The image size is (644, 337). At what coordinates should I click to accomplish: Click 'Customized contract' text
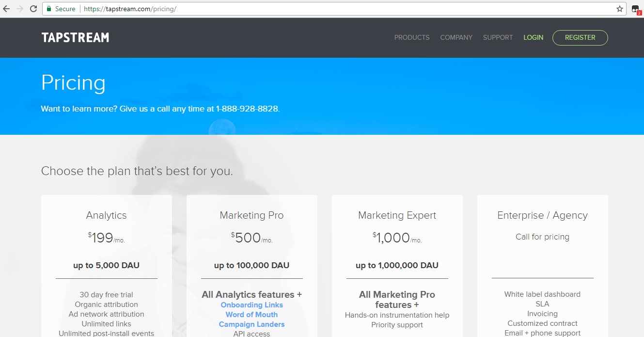(x=542, y=323)
